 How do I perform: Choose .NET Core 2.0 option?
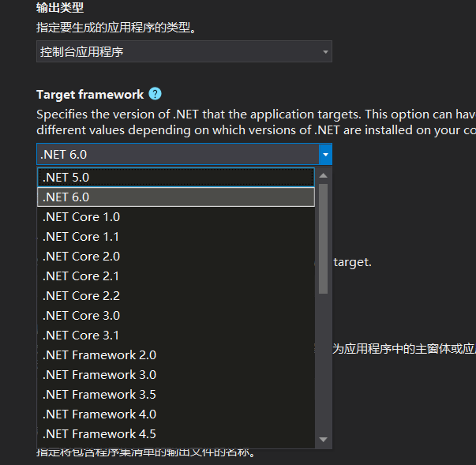click(176, 256)
